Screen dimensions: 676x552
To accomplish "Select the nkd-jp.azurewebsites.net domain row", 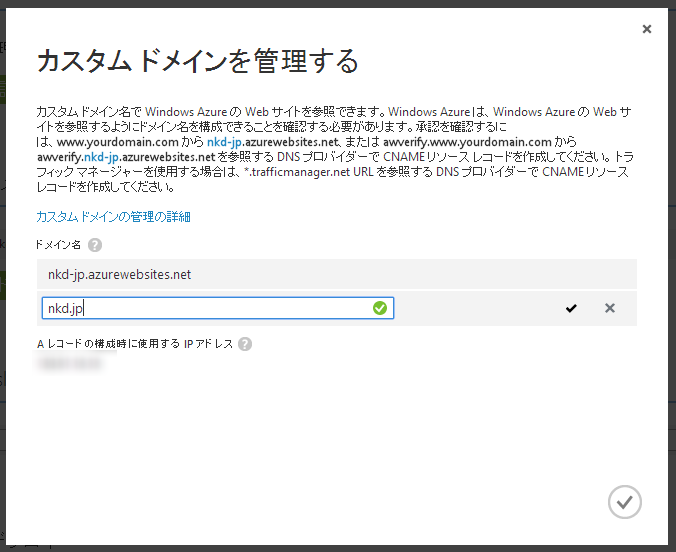I will pyautogui.click(x=337, y=274).
